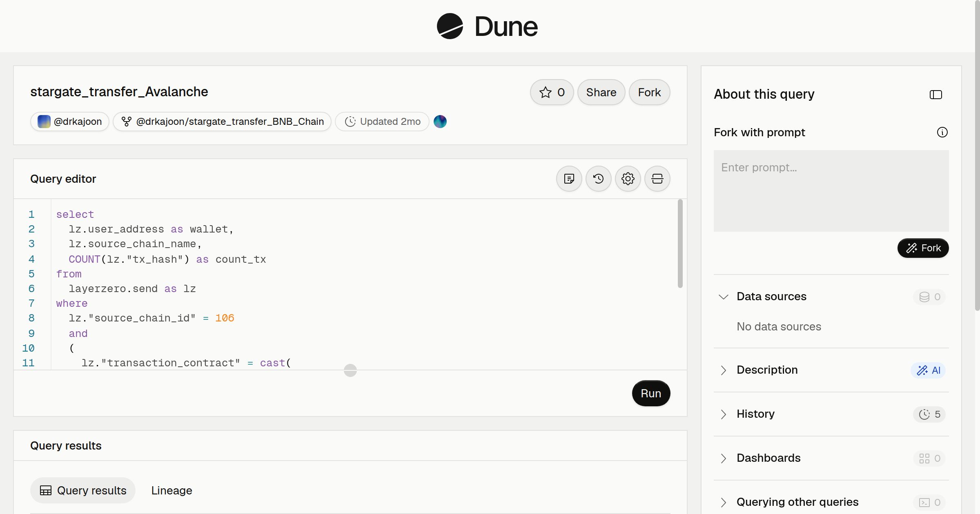Click the collapse editor layout icon
This screenshot has width=980, height=514.
click(x=657, y=179)
